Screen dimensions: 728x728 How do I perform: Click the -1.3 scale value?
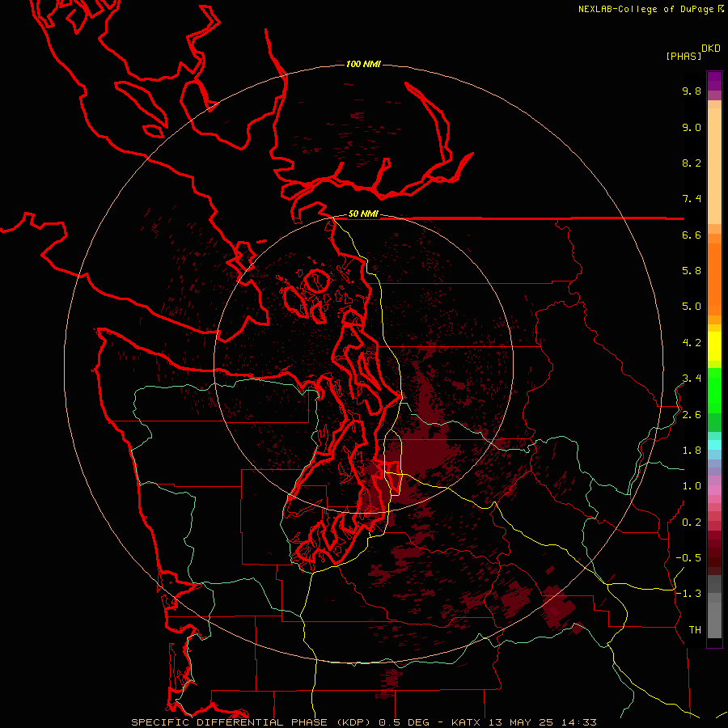[688, 594]
